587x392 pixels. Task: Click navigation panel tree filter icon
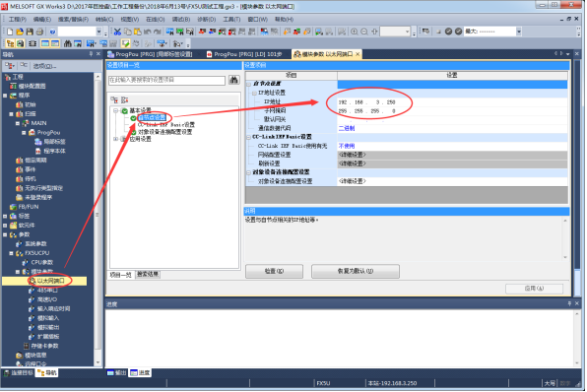click(10, 66)
